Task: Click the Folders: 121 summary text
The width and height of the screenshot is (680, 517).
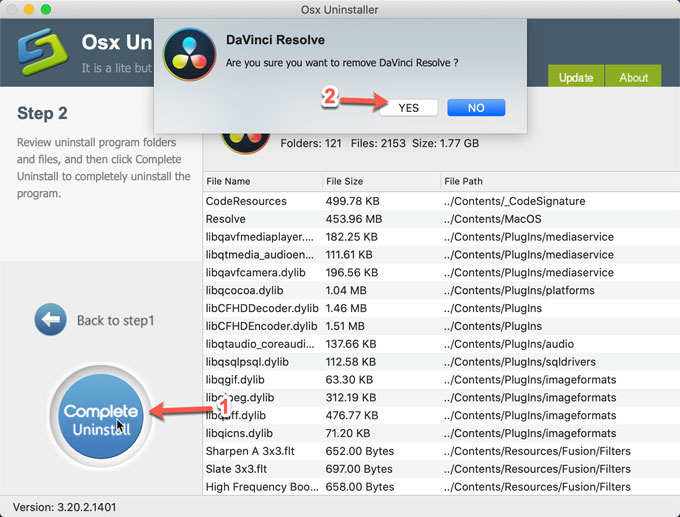Action: point(311,143)
